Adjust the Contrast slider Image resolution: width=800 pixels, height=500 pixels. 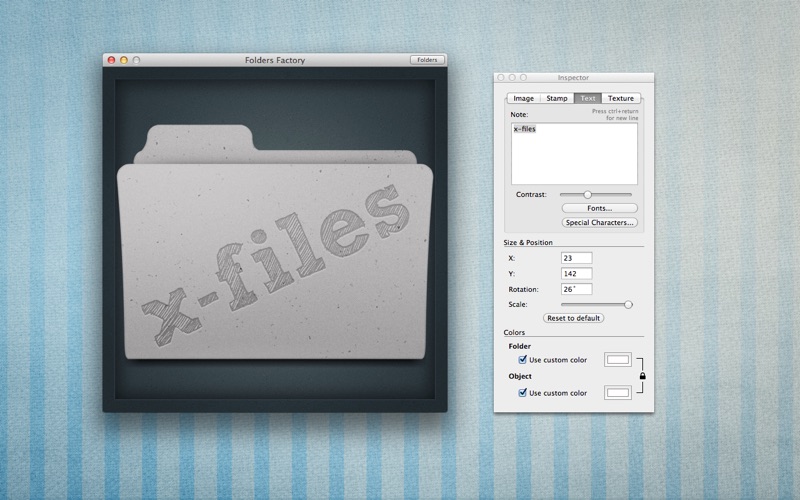click(x=587, y=194)
